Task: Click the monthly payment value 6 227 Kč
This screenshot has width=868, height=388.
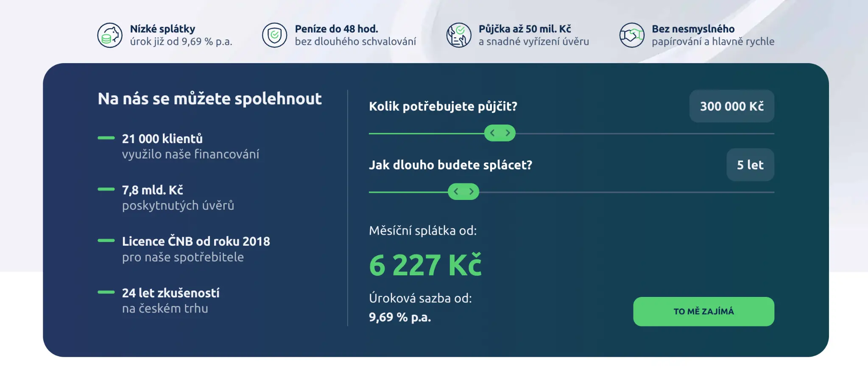Action: [425, 263]
